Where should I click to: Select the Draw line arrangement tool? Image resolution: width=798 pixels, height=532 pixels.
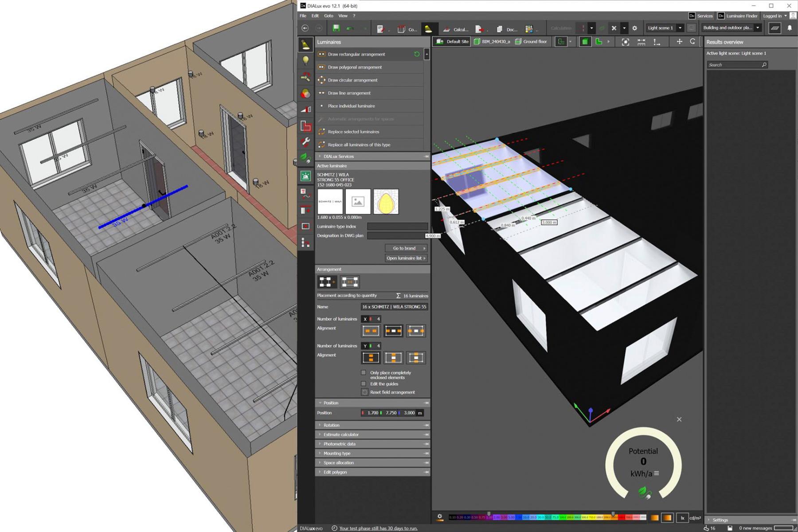349,93
